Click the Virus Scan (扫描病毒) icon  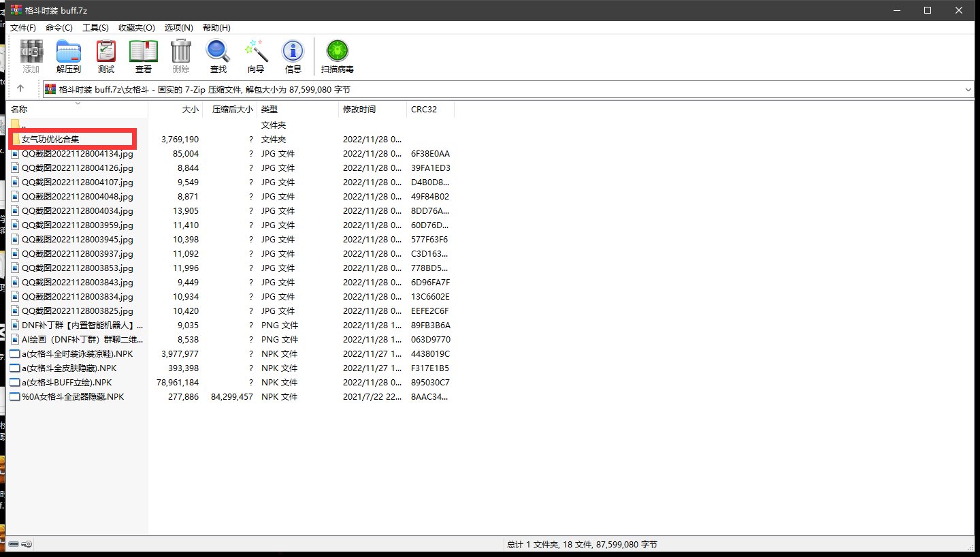click(x=337, y=56)
